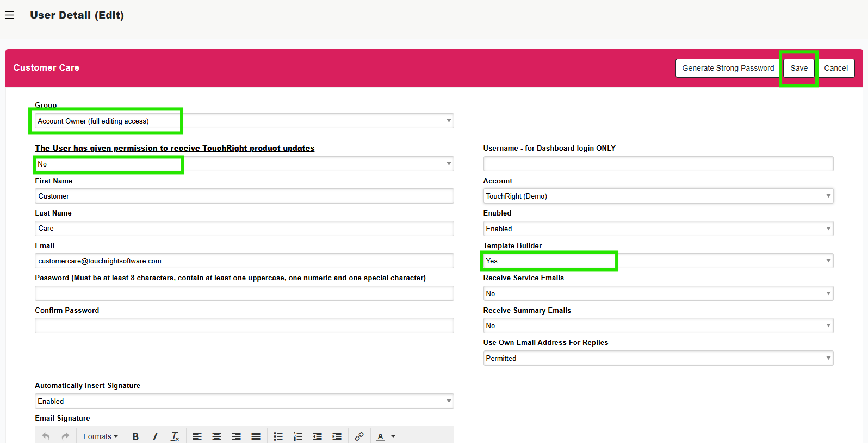Clear formatting in the signature editor
This screenshot has width=868, height=443.
coord(175,436)
